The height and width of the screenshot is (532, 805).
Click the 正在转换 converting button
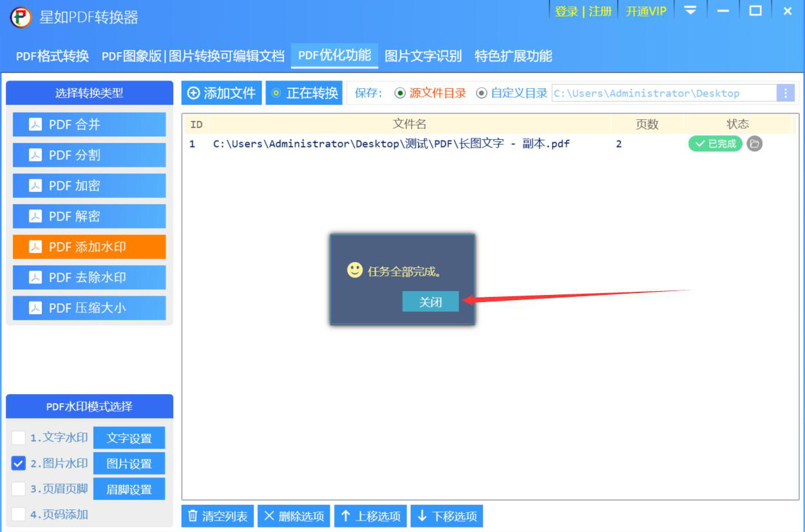pyautogui.click(x=304, y=93)
